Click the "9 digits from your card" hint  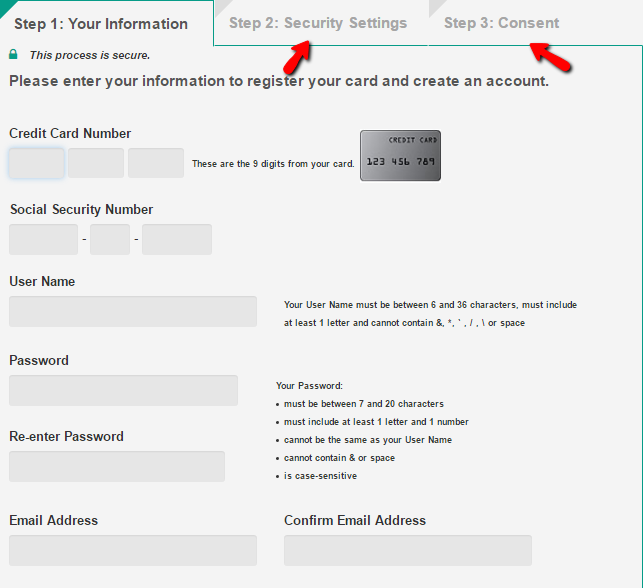(x=273, y=164)
